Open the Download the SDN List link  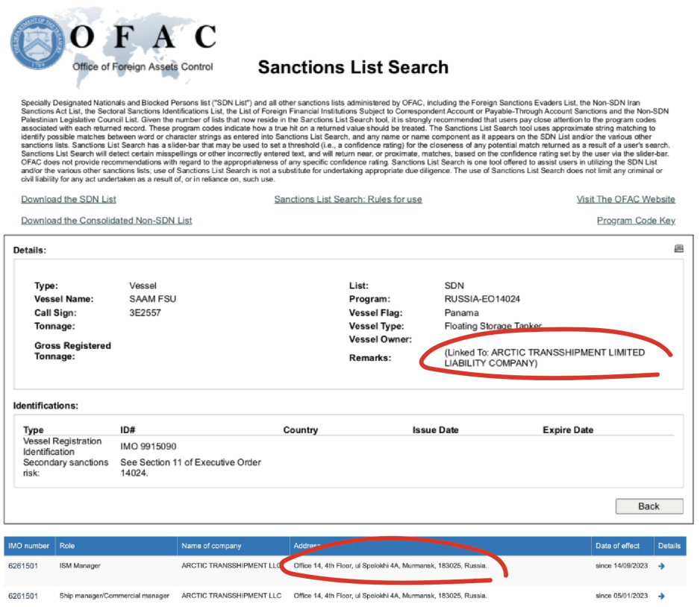[x=69, y=199]
